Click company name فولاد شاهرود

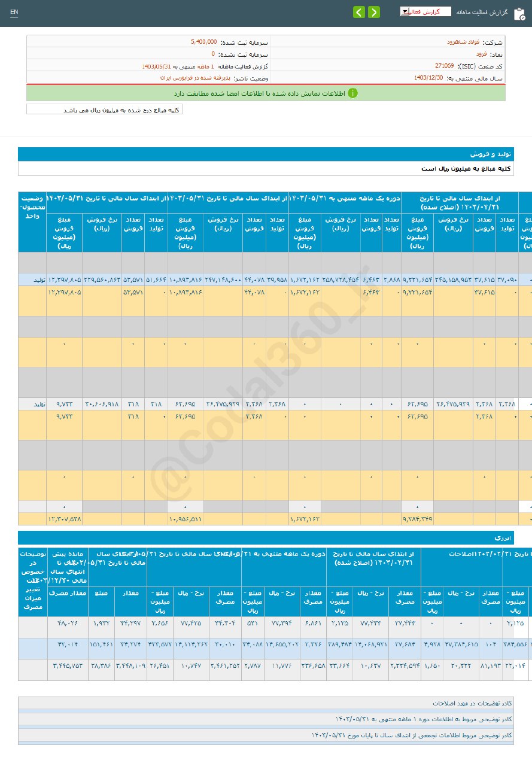[x=459, y=42]
